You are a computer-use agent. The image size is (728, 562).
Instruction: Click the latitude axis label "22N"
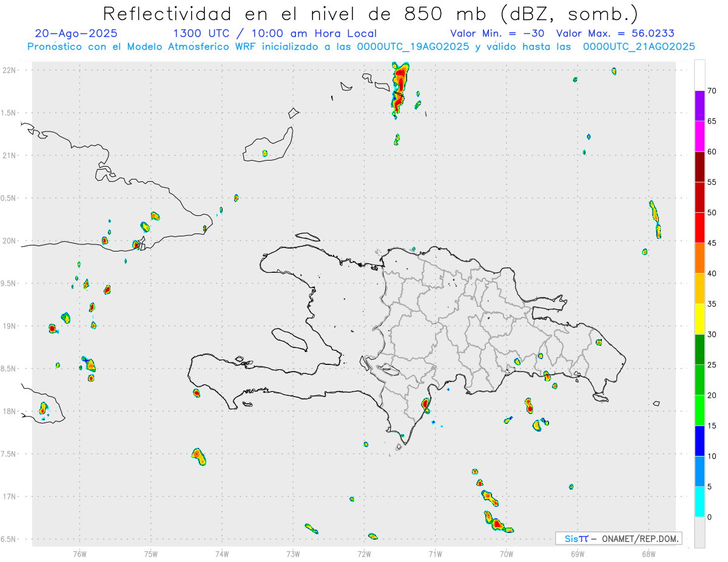point(10,70)
